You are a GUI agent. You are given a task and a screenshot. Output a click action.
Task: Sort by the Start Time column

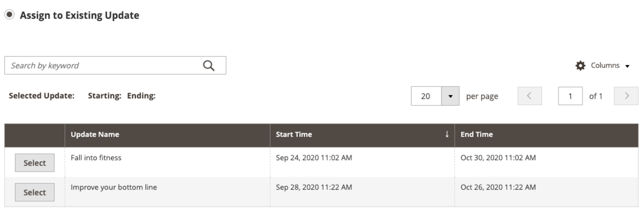[x=294, y=134]
